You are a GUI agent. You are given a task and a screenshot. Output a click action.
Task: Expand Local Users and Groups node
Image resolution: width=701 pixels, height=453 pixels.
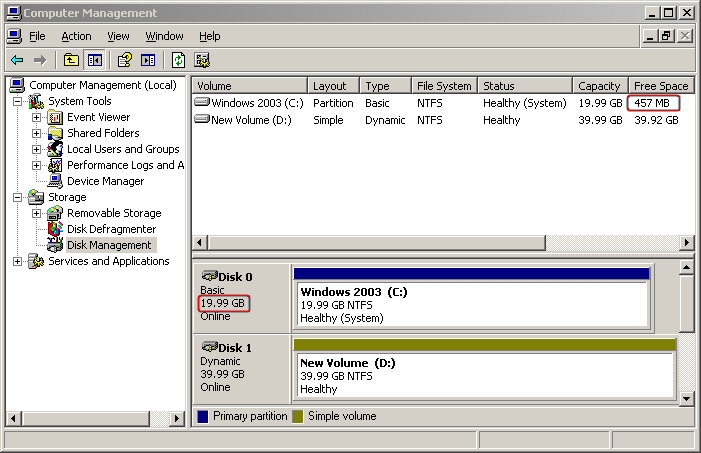(x=37, y=149)
